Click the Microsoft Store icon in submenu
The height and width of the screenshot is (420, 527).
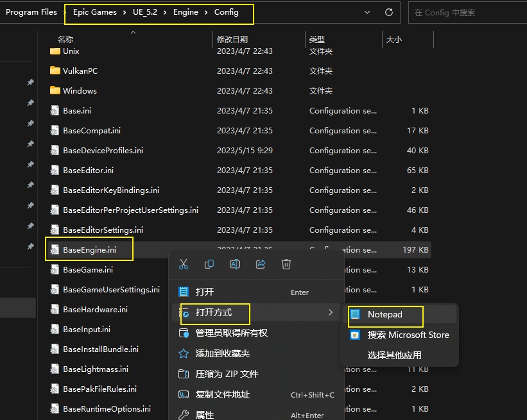[x=355, y=335]
